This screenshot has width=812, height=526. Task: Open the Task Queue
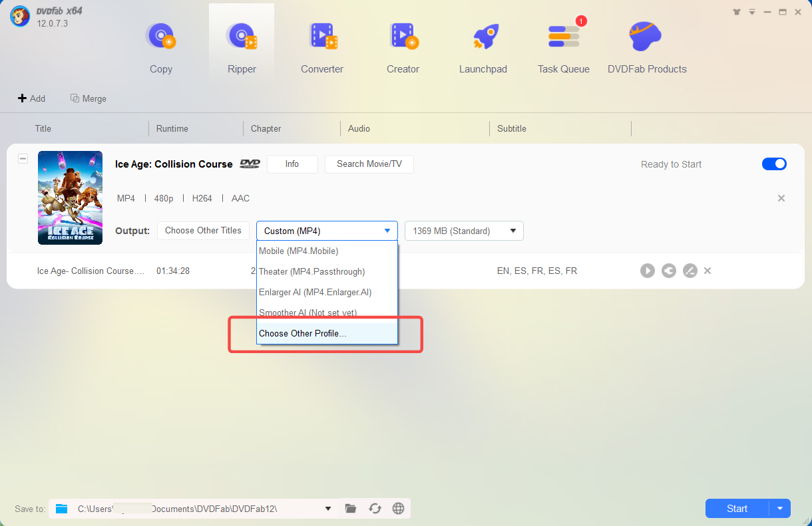563,47
